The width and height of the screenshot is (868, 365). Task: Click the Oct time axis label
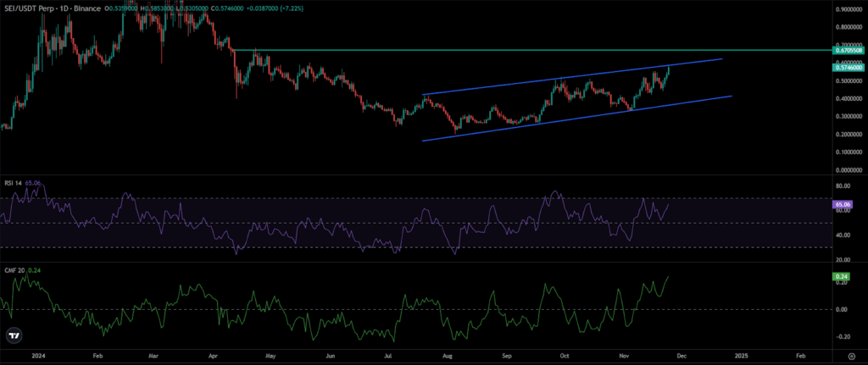[x=565, y=357]
